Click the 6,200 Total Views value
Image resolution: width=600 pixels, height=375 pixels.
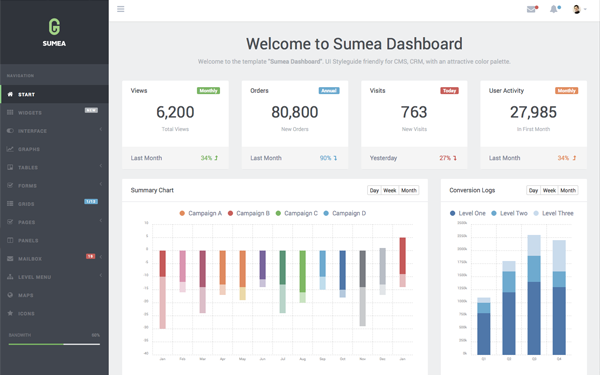coord(175,112)
